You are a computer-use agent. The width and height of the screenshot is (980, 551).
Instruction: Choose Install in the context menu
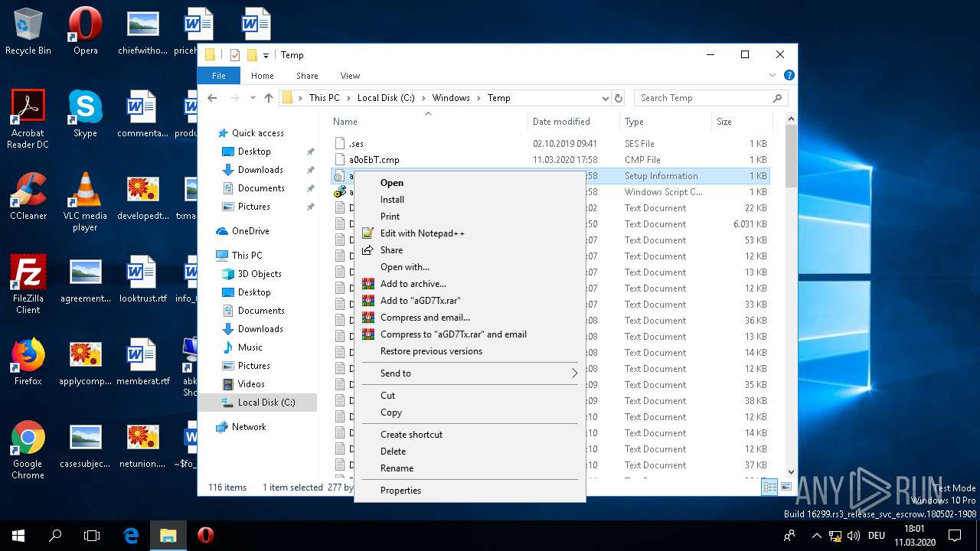pyautogui.click(x=469, y=200)
